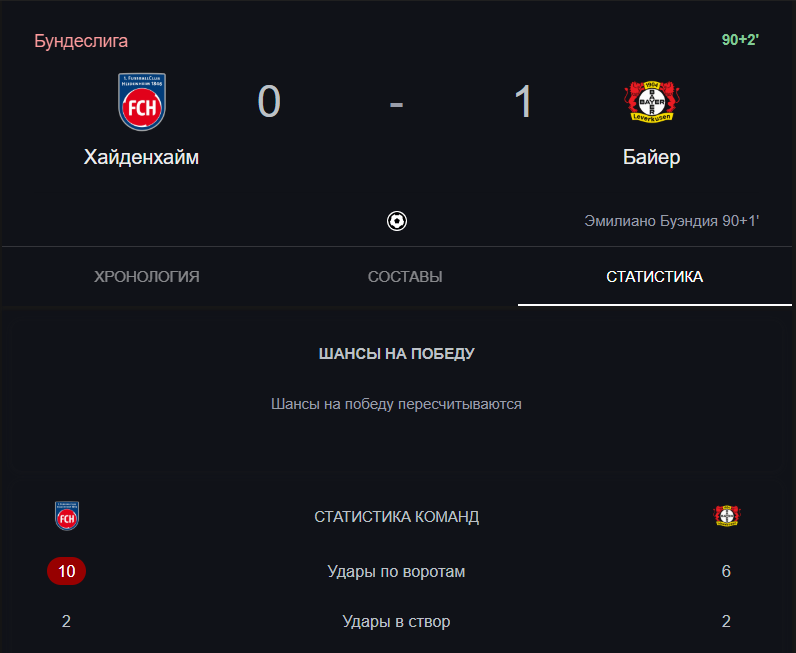The width and height of the screenshot is (796, 653).
Task: Click the Bayer Leverkusen crest in header
Action: click(652, 102)
